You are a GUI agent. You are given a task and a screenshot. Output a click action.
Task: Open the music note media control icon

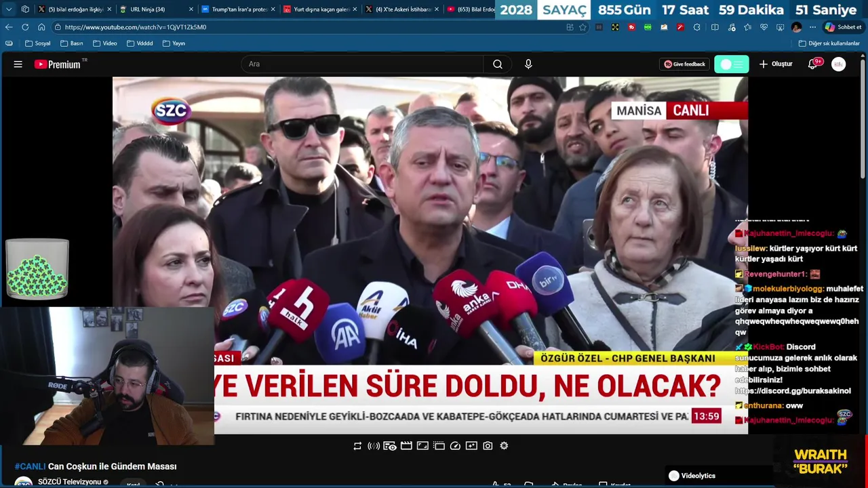point(731,27)
